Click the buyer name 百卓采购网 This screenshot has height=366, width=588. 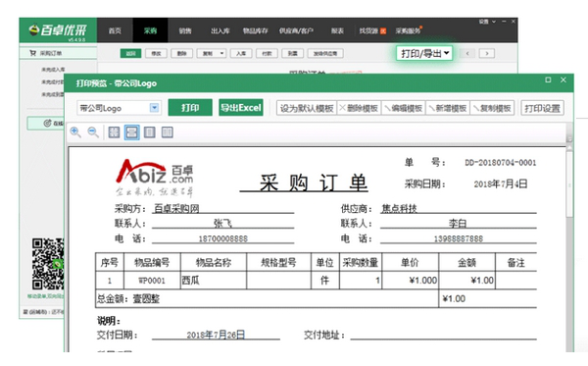click(x=176, y=208)
